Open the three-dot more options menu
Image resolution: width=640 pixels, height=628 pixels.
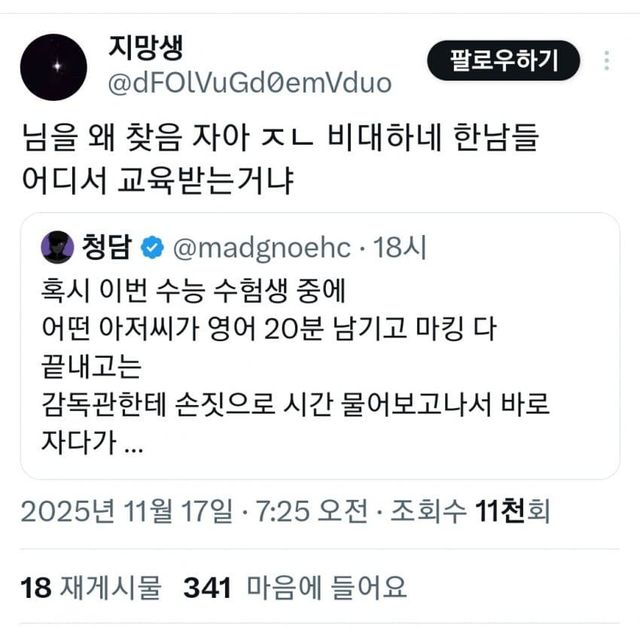point(607,61)
